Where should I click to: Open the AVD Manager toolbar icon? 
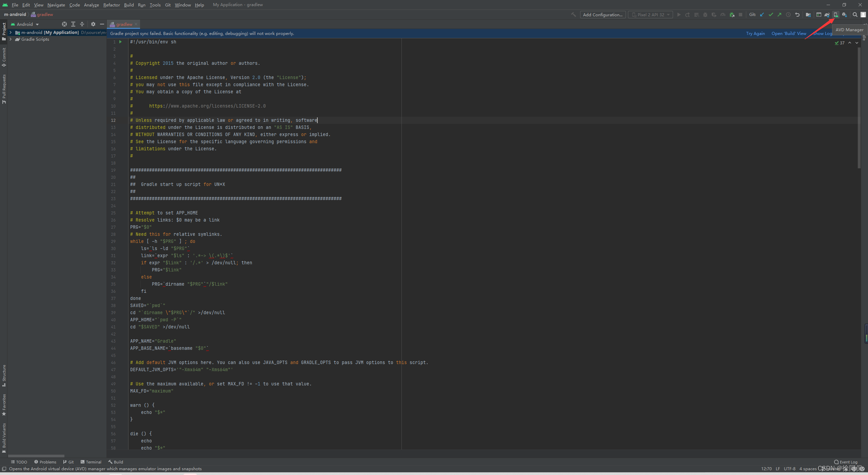point(836,15)
